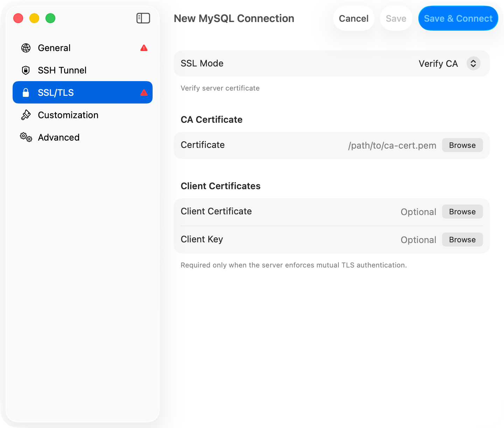This screenshot has height=428, width=504.
Task: Click the CA Certificate heading
Action: coord(212,120)
